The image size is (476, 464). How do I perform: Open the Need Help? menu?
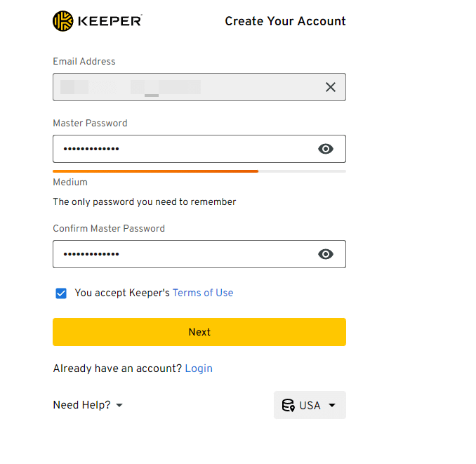(x=81, y=405)
